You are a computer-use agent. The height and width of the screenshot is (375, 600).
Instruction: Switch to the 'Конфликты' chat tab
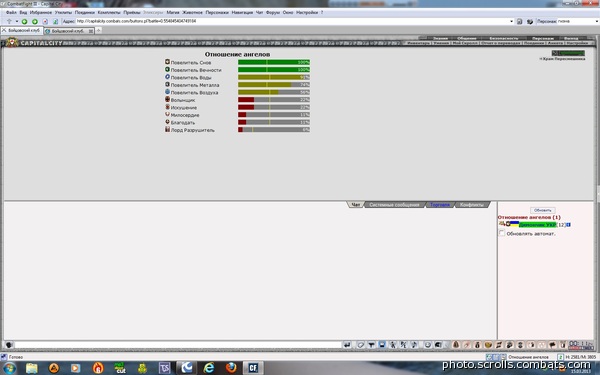(471, 205)
